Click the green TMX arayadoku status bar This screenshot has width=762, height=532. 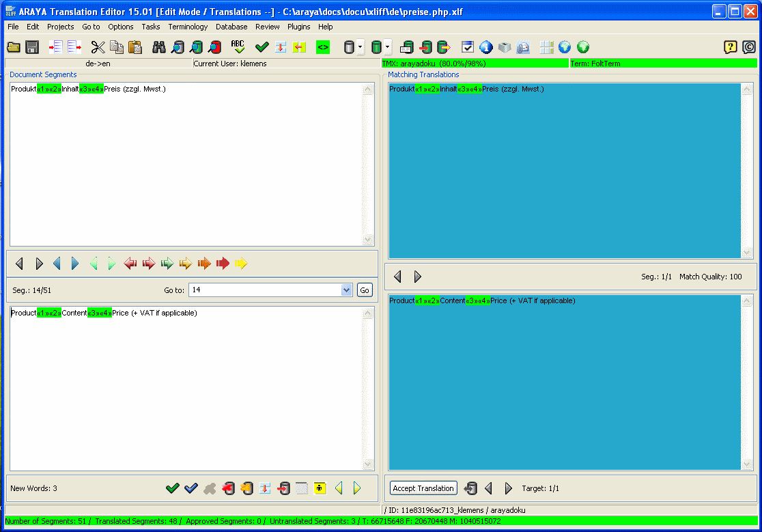click(x=475, y=64)
